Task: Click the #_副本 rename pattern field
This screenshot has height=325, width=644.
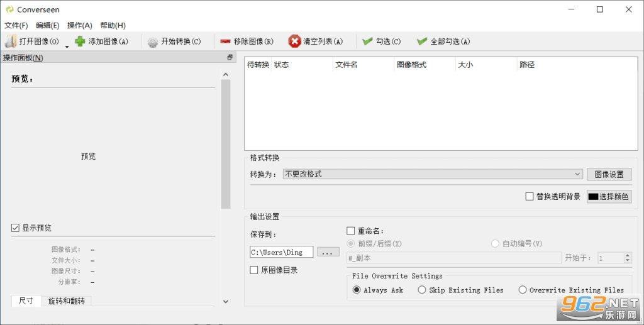Action: tap(454, 258)
